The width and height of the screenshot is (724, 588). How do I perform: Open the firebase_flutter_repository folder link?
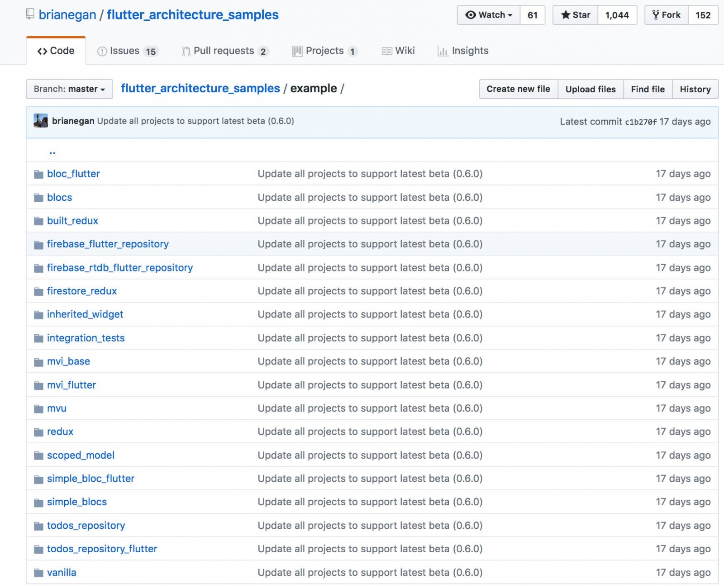point(108,244)
